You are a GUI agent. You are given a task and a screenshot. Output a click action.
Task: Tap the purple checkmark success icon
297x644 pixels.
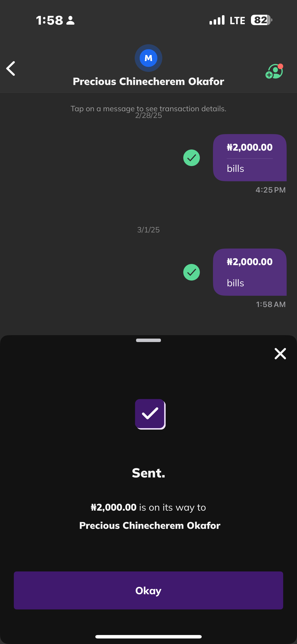click(x=150, y=414)
